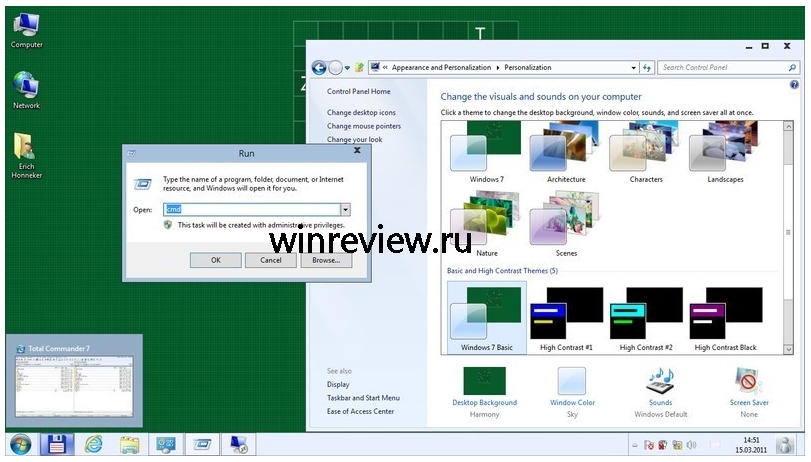The image size is (811, 462).
Task: Click the network computer taskbar icon
Action: (238, 445)
